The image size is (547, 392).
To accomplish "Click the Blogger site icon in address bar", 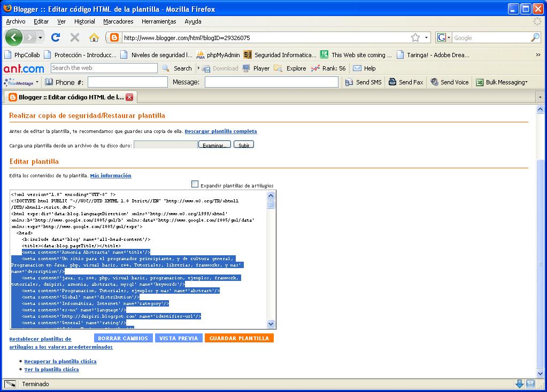I will (114, 37).
